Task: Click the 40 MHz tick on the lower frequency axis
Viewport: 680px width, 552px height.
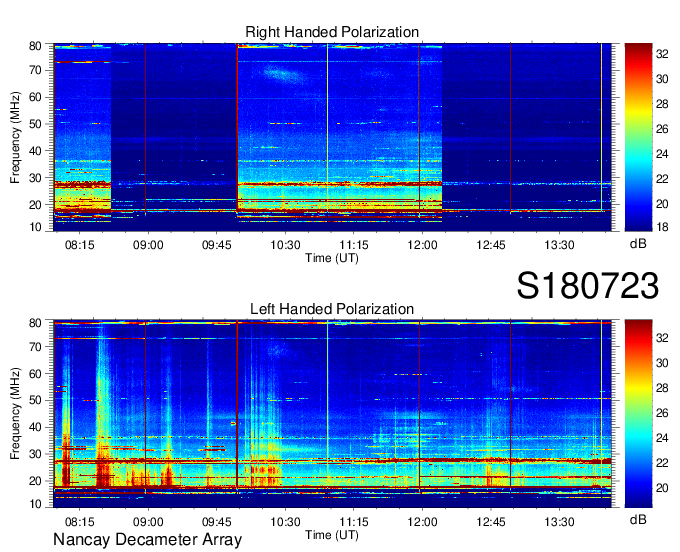Action: [35, 428]
